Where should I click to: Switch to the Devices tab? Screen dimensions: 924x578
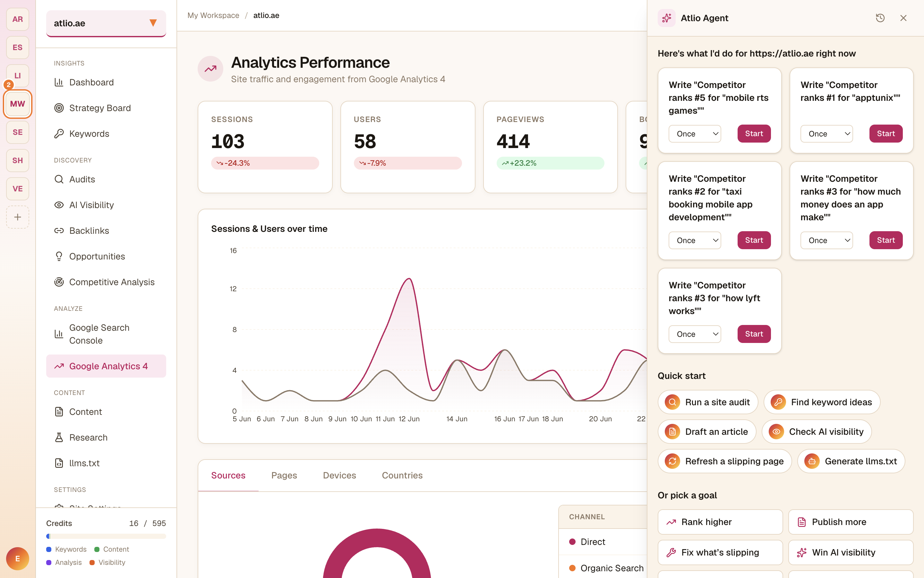coord(339,475)
